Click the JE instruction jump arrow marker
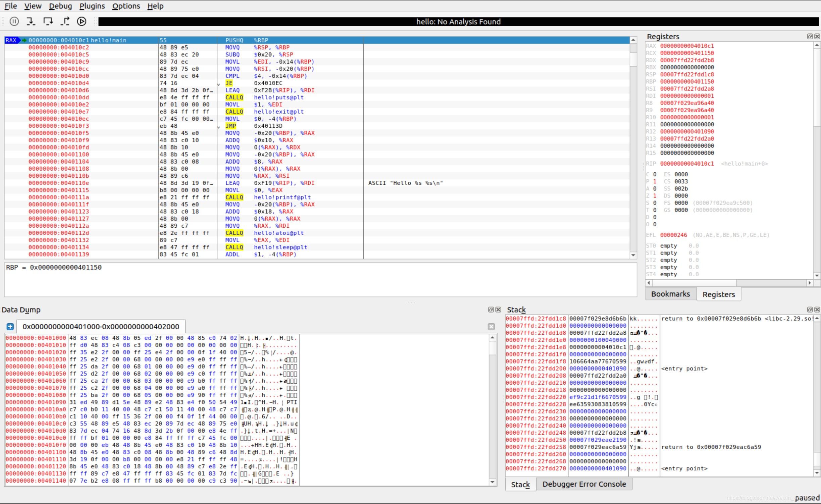The height and width of the screenshot is (504, 821). pyautogui.click(x=219, y=84)
